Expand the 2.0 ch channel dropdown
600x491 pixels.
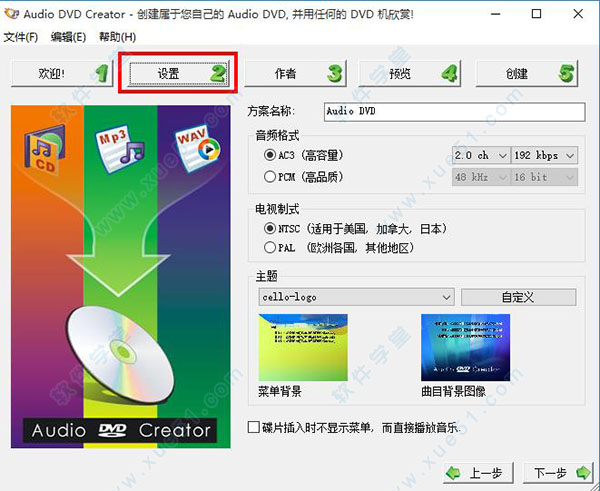479,156
